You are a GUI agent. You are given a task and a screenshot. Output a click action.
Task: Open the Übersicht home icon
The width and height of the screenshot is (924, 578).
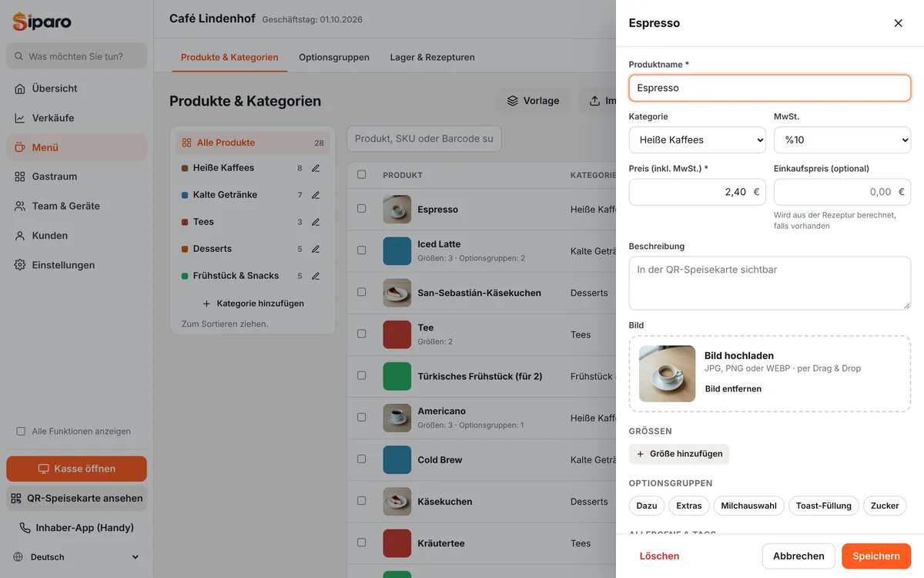tap(20, 89)
